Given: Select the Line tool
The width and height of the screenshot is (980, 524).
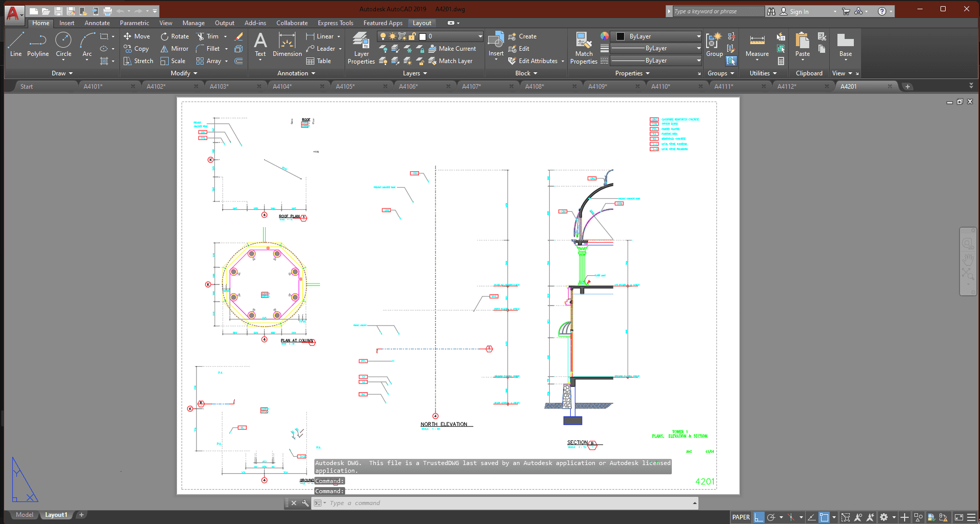Looking at the screenshot, I should click(x=15, y=45).
